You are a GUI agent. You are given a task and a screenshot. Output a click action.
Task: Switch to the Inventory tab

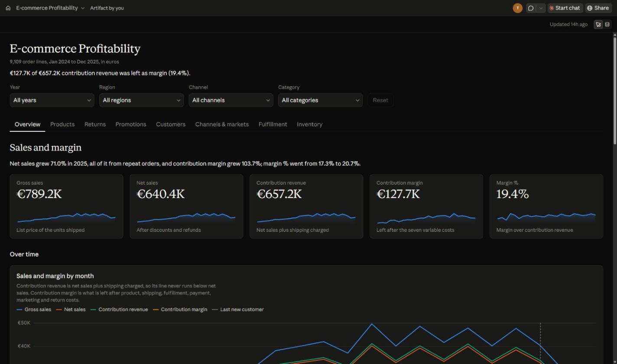point(309,124)
